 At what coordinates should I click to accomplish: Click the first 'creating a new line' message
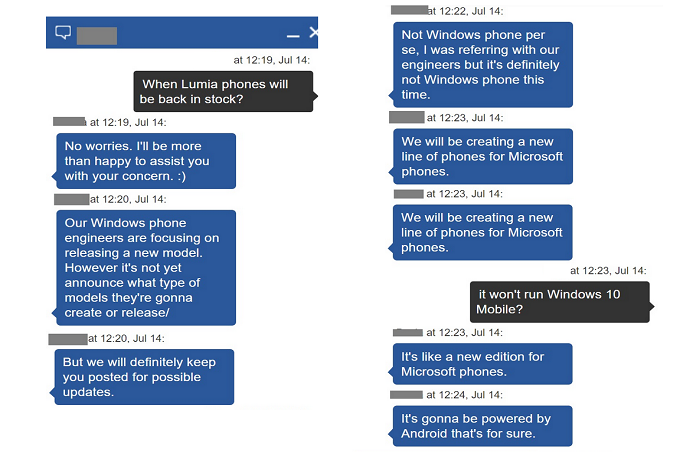pyautogui.click(x=479, y=156)
